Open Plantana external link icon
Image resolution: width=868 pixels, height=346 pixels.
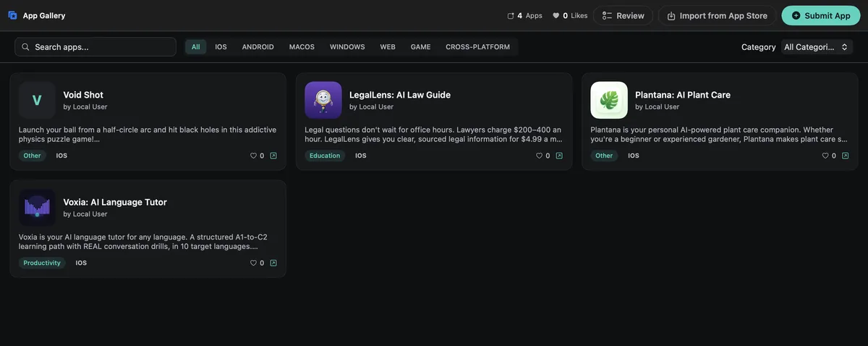point(846,156)
